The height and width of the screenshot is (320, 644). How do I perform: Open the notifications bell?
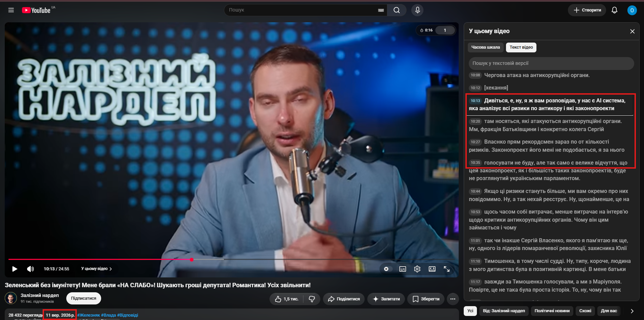[x=615, y=10]
